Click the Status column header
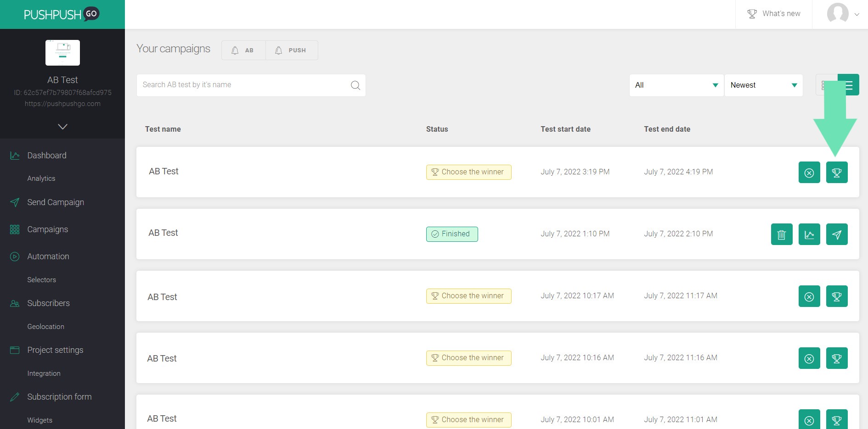This screenshot has width=868, height=429. click(x=437, y=129)
